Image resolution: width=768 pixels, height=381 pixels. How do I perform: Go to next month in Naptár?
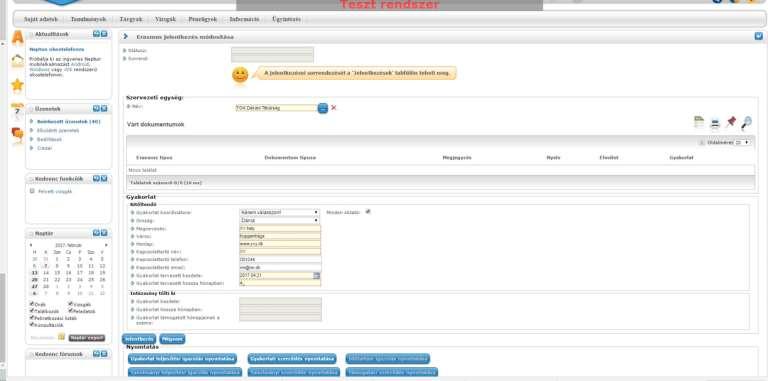point(106,245)
